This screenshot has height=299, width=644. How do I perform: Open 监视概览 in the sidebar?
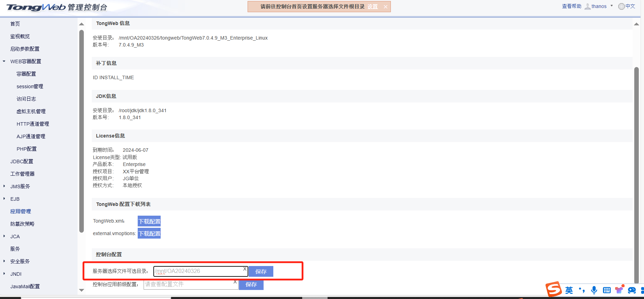coord(20,36)
